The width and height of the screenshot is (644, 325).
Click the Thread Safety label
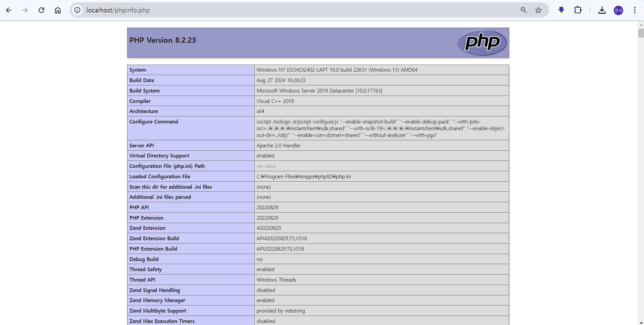[146, 269]
